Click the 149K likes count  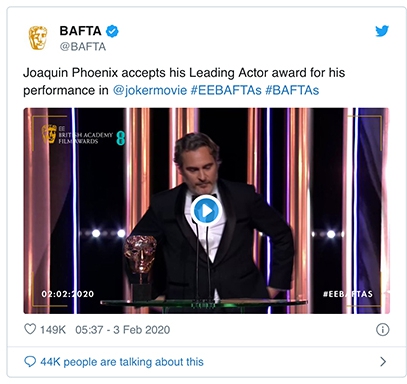click(53, 330)
